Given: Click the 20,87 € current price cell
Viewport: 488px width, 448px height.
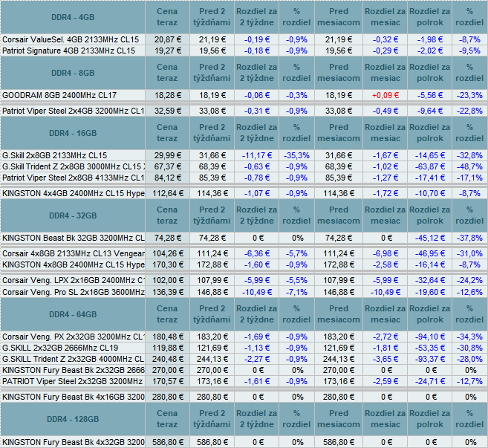Looking at the screenshot, I should [x=167, y=39].
